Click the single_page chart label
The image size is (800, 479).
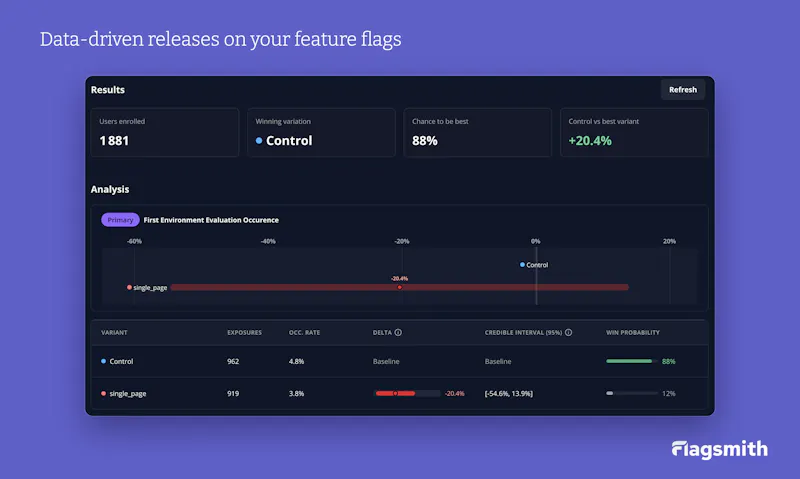pyautogui.click(x=150, y=288)
